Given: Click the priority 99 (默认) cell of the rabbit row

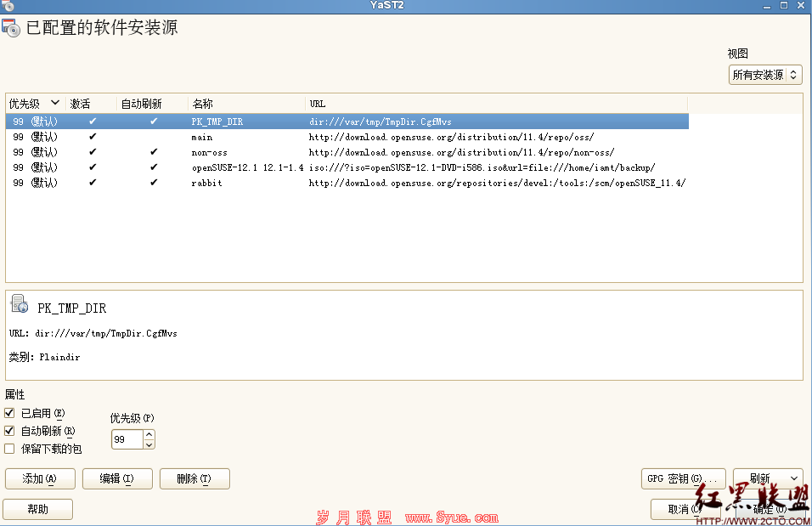Looking at the screenshot, I should 35,183.
